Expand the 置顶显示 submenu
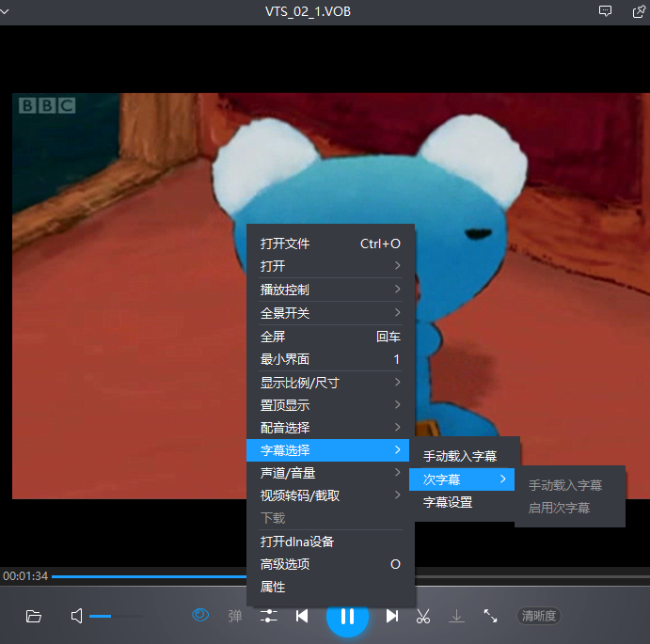 tap(330, 405)
